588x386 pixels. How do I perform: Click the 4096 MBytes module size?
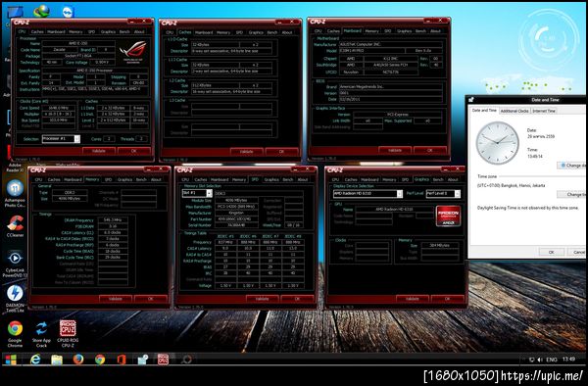236,200
